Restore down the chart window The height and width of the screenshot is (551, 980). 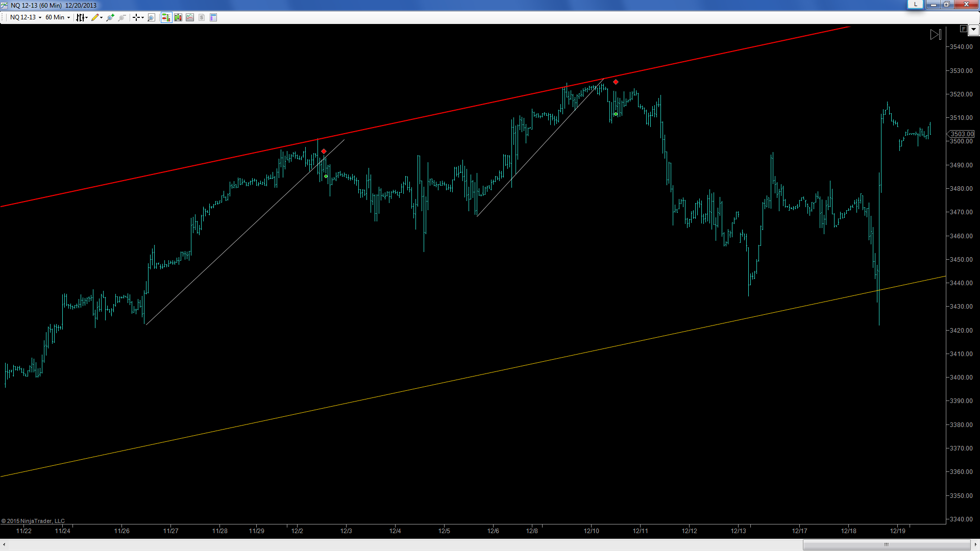click(x=946, y=5)
